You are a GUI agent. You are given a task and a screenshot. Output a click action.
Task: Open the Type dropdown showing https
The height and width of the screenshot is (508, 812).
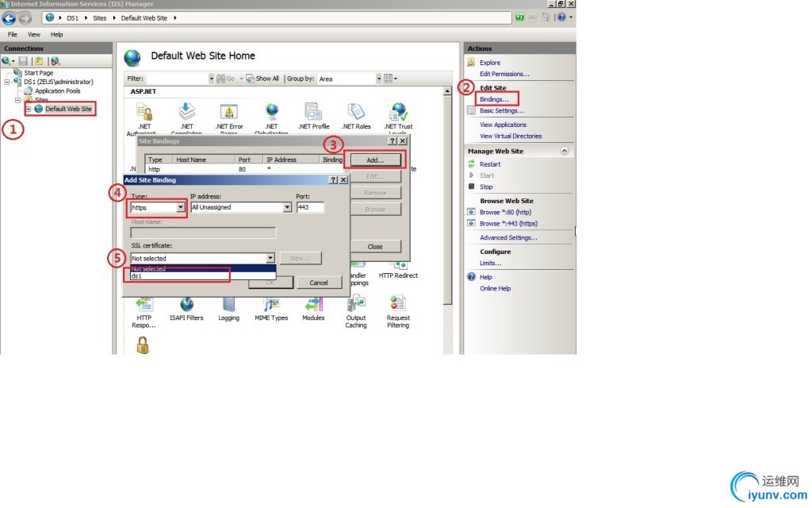coord(158,207)
